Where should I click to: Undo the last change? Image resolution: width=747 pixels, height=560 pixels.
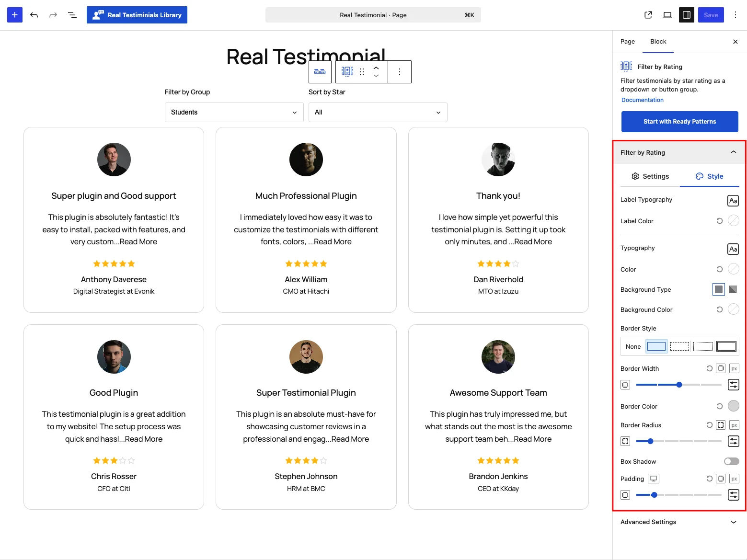click(34, 15)
